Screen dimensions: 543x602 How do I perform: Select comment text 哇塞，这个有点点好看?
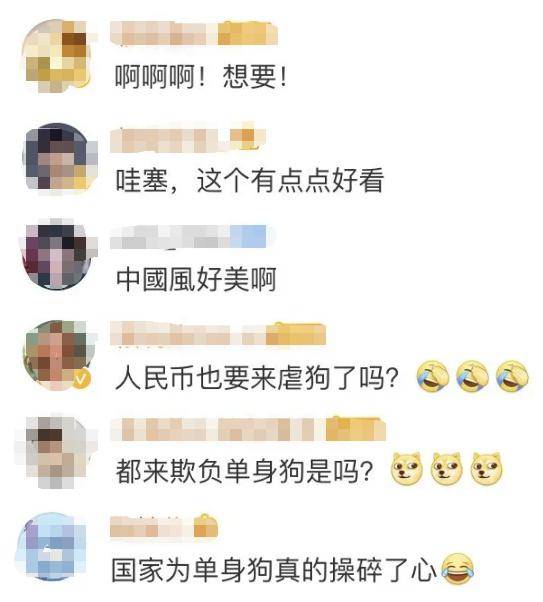coord(250,180)
